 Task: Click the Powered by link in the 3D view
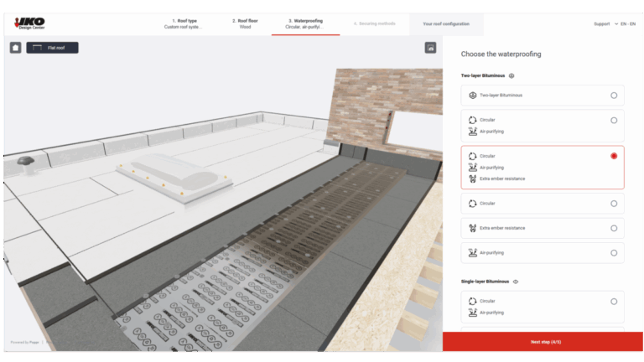tap(24, 342)
